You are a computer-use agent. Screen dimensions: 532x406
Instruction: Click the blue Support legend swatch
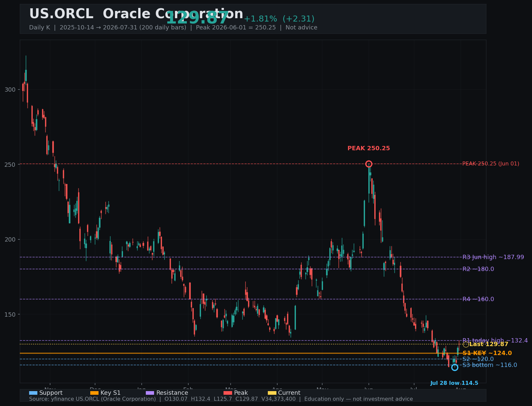coord(33,393)
